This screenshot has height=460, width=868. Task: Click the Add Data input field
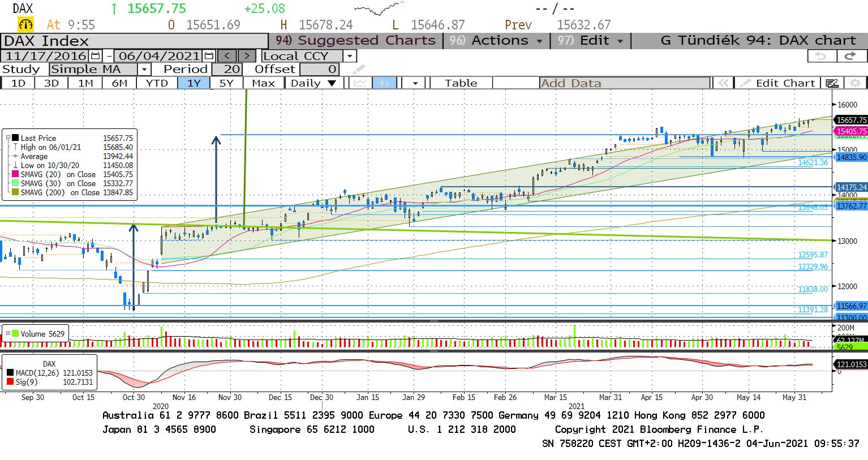(x=625, y=83)
